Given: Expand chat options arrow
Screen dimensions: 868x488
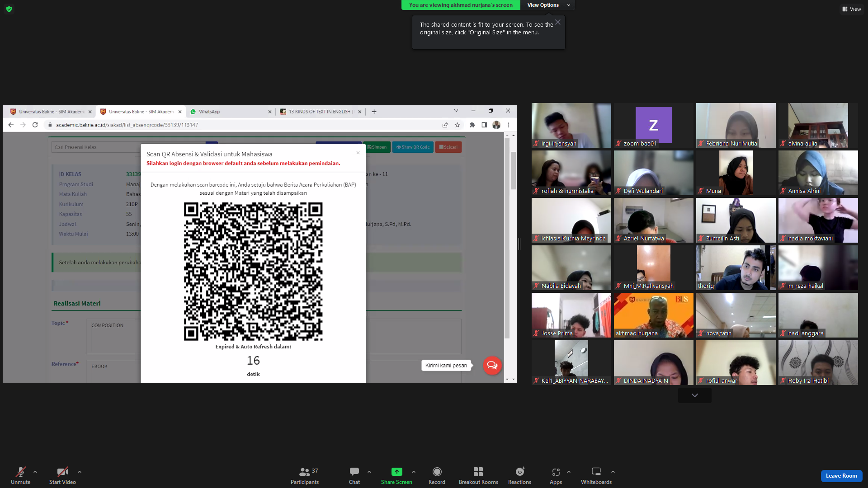Looking at the screenshot, I should point(369,472).
